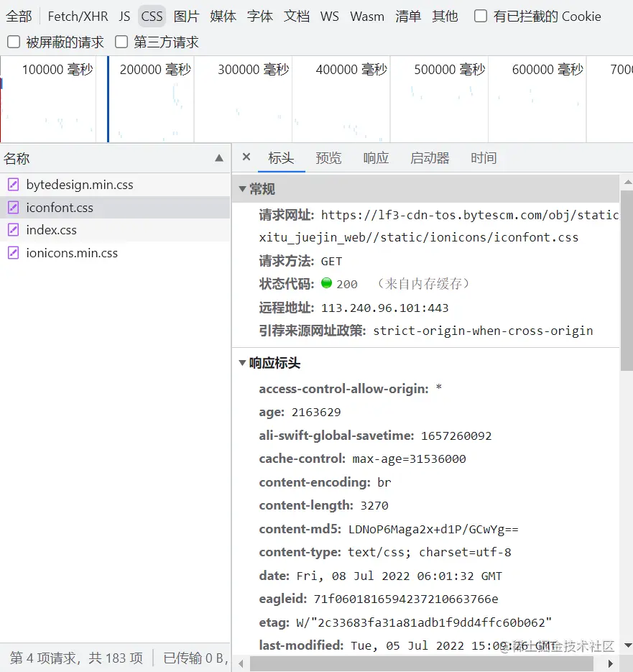Filter requests by JS
The height and width of the screenshot is (672, 633).
point(124,17)
